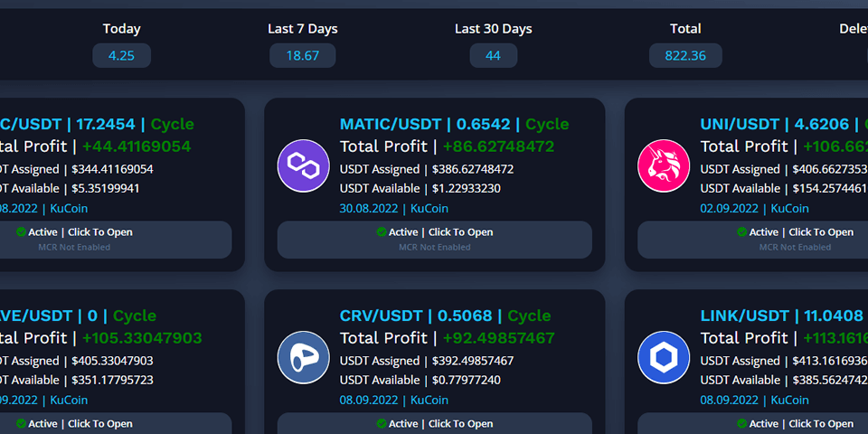Click the MATIC Polygon coin logo
This screenshot has width=868, height=434.
tap(304, 166)
